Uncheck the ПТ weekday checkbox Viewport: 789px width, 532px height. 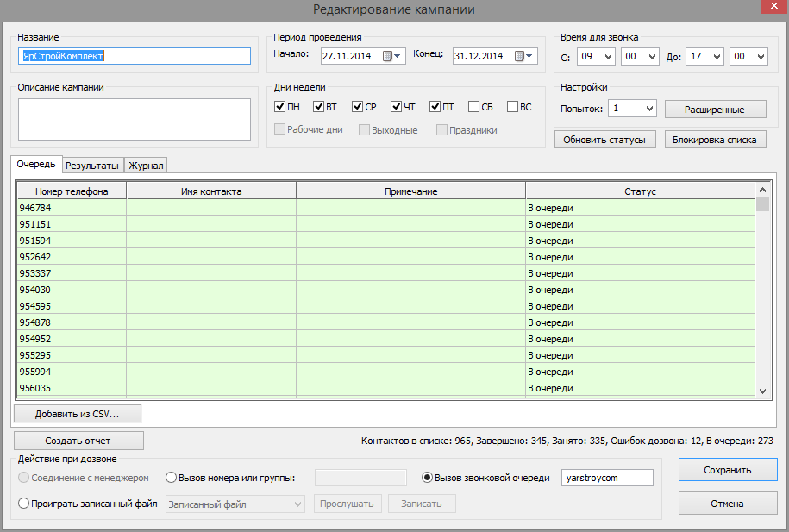[435, 107]
